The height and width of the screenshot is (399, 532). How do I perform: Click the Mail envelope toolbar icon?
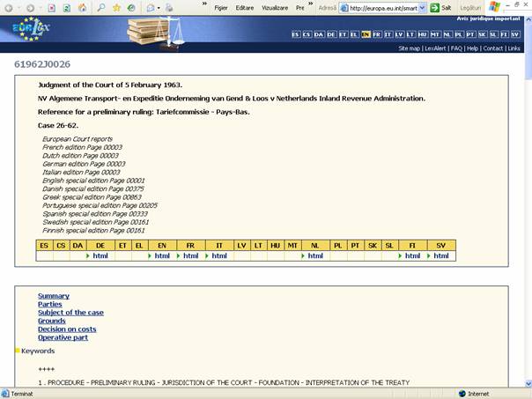coord(151,8)
